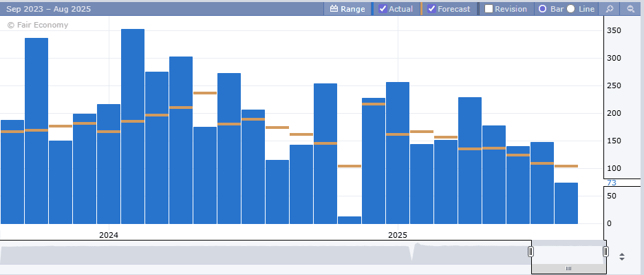
Task: Click the highlighted 73 value on axis
Action: [612, 183]
